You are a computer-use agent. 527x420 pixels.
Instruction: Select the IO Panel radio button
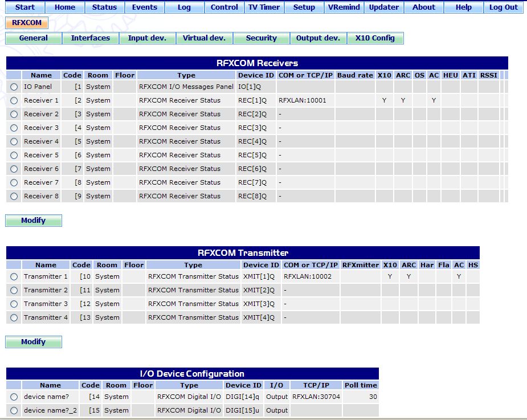(x=14, y=87)
